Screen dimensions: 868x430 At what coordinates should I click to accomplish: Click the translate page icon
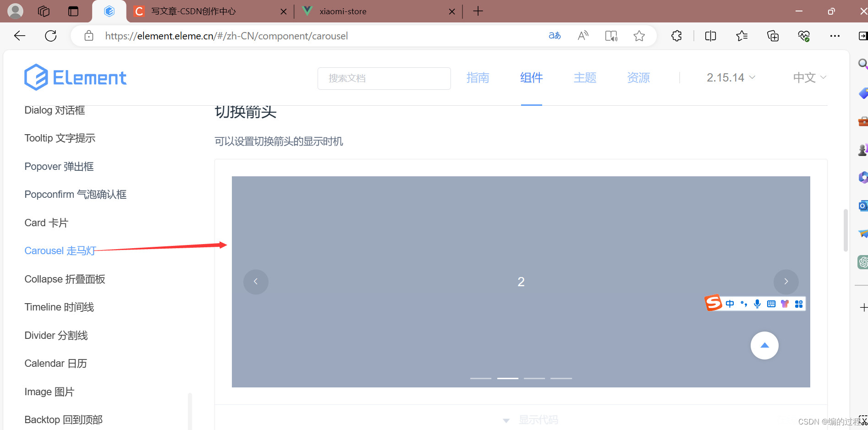coord(555,36)
